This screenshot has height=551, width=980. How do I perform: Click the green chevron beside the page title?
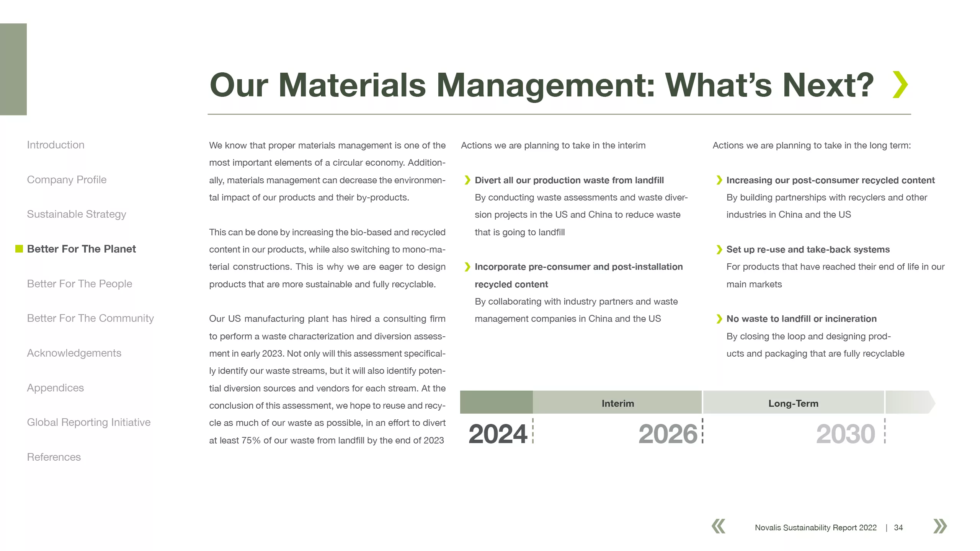pos(900,85)
